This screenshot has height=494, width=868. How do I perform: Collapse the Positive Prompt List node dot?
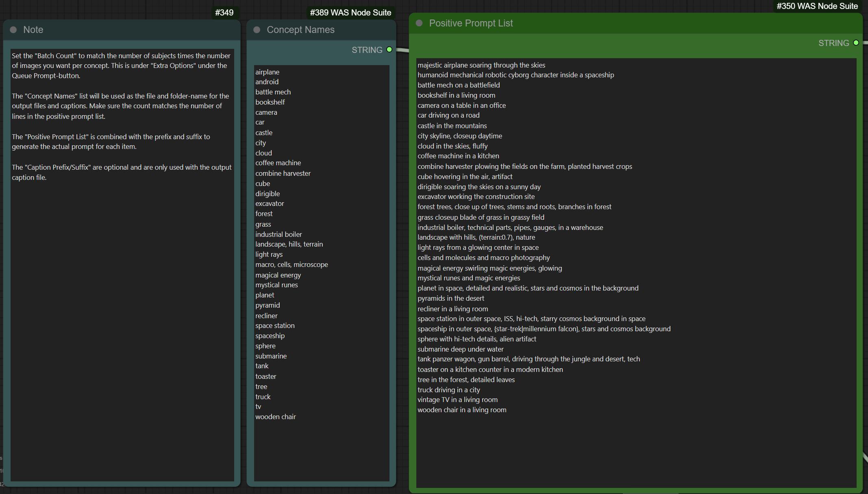(x=419, y=23)
